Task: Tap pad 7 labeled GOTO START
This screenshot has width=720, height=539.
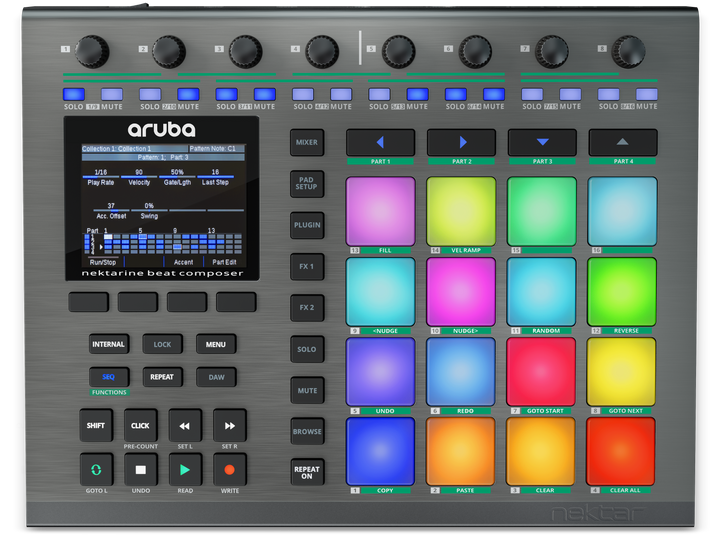Action: click(x=541, y=372)
